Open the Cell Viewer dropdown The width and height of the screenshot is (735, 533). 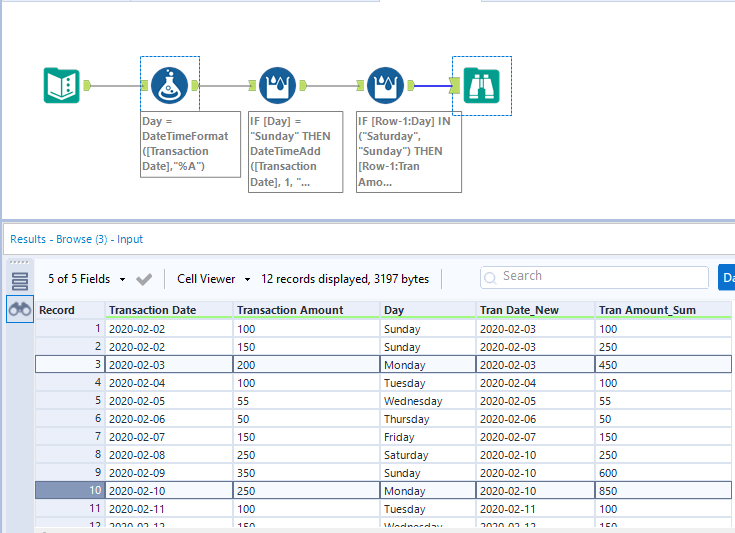pos(214,279)
